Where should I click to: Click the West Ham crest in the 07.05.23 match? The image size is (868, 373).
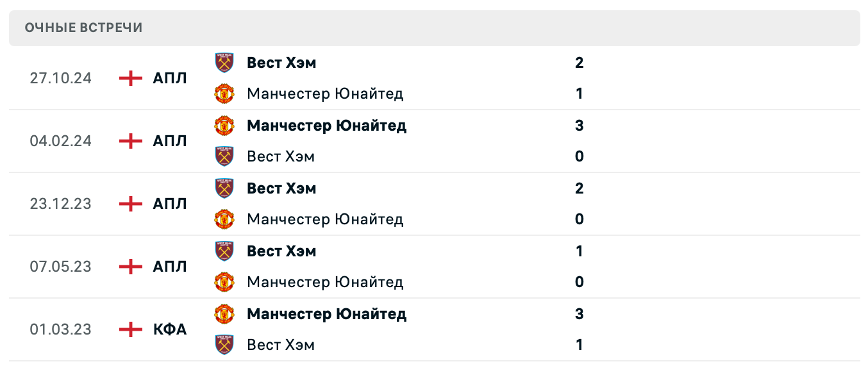(224, 251)
